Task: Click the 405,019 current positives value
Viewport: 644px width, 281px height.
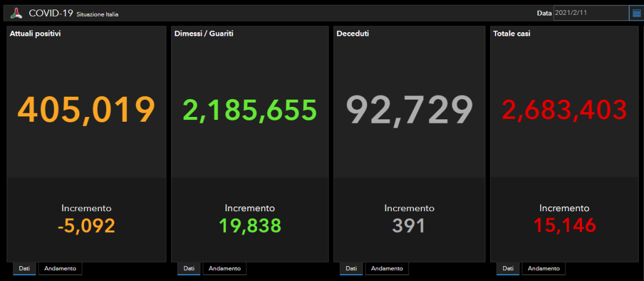Action: [x=86, y=110]
